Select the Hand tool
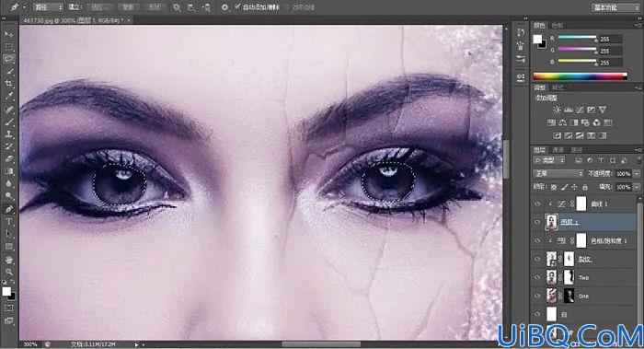This screenshot has height=349, width=644. click(x=9, y=260)
